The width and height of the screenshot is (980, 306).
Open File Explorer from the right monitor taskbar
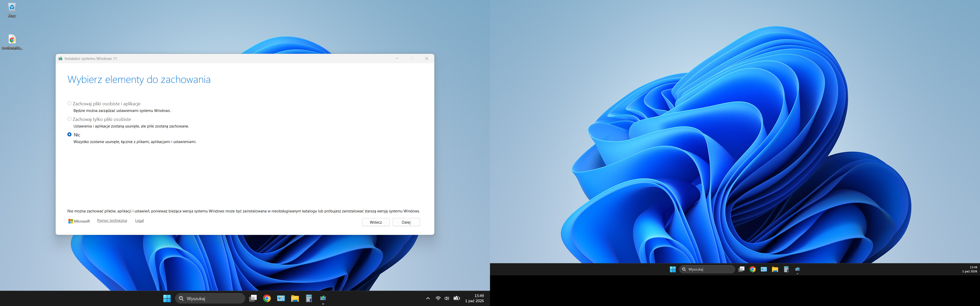point(775,269)
